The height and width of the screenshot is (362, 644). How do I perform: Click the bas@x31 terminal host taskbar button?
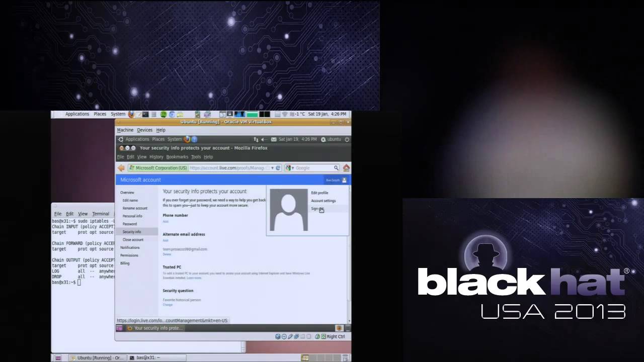coord(156,358)
